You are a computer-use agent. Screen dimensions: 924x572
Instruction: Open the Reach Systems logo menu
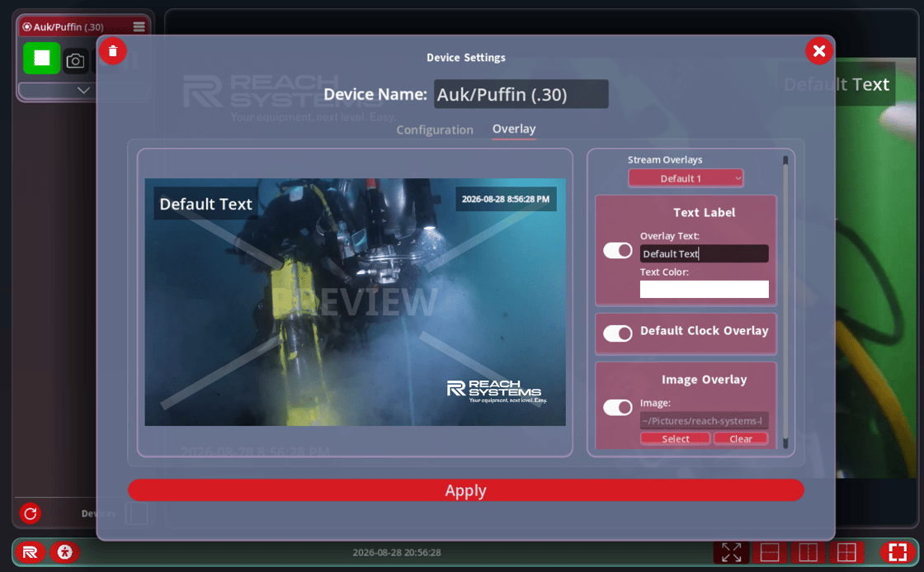click(x=30, y=552)
